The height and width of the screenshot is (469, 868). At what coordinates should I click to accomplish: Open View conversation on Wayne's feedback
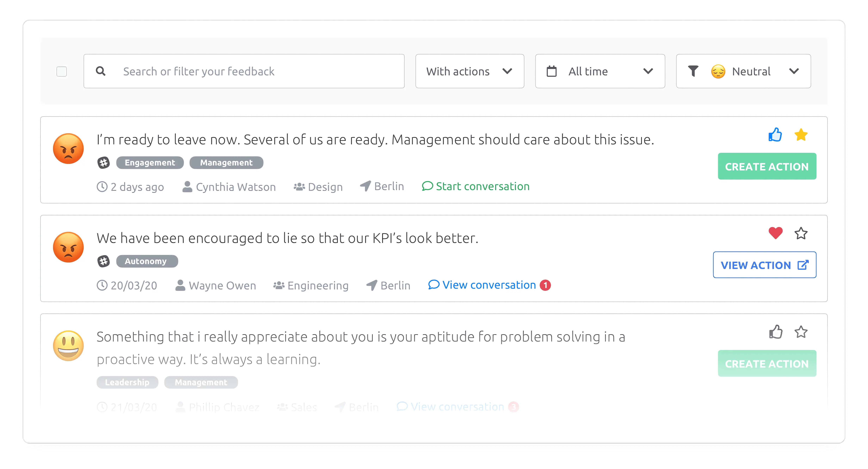[489, 285]
